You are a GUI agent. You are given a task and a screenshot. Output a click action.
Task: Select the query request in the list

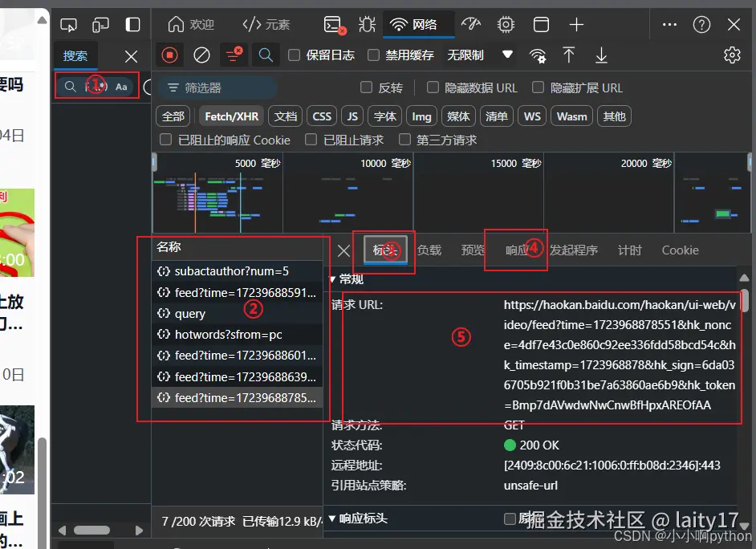coord(197,313)
